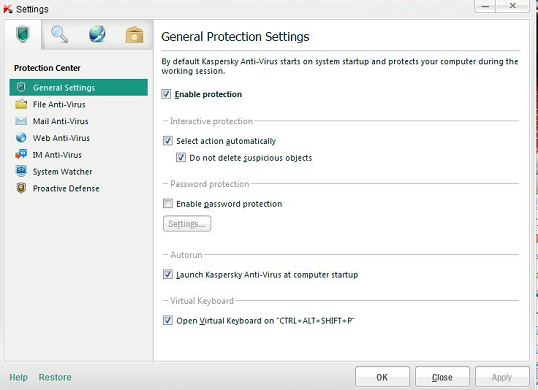Screen dimensions: 538x390
Task: Click the IM Anti-Virus chat icon
Action: pyautogui.click(x=21, y=154)
